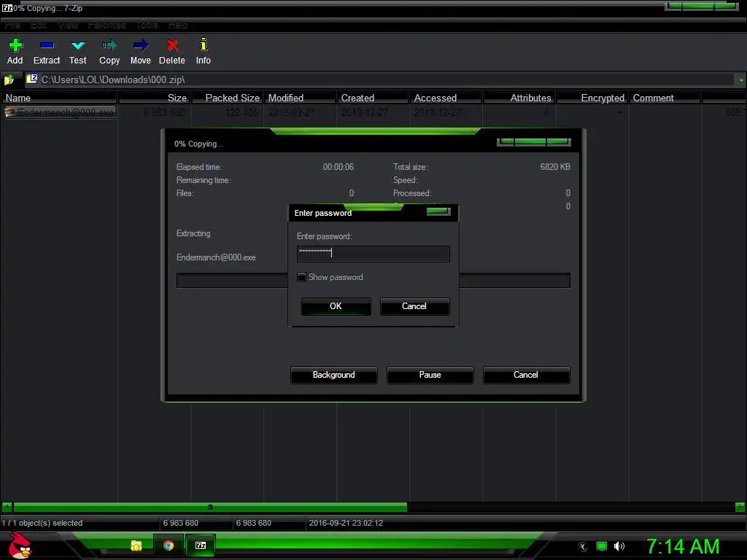Click the green Add plus icon
747x560 pixels.
[15, 45]
